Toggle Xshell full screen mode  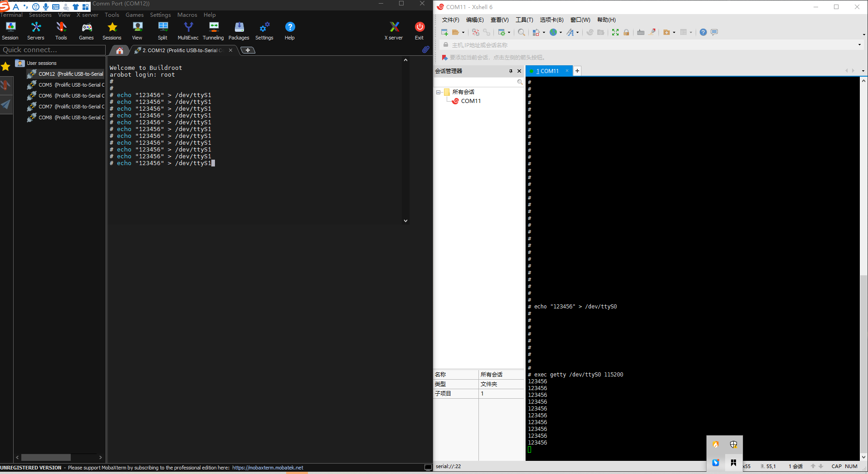[x=615, y=32]
